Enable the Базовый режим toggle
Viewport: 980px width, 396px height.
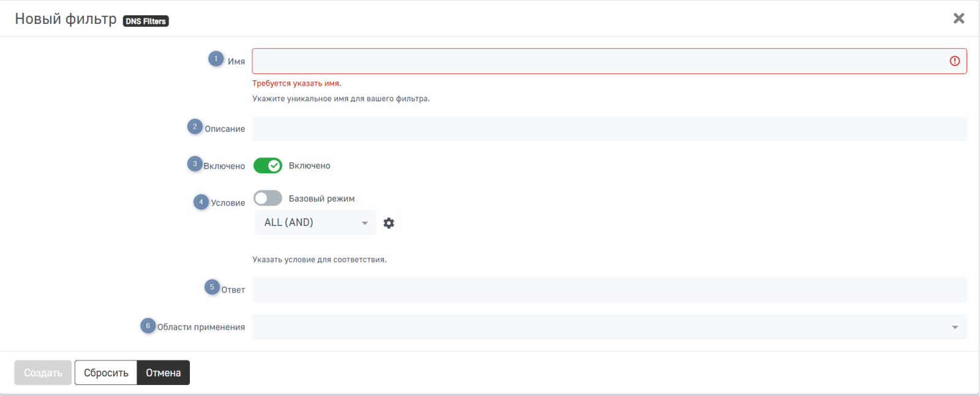coord(268,198)
